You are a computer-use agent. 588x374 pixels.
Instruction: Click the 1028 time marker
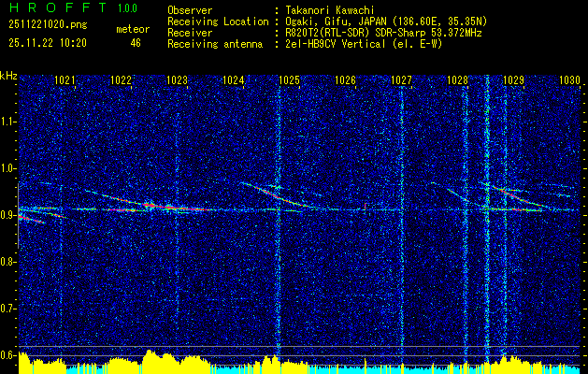(457, 79)
